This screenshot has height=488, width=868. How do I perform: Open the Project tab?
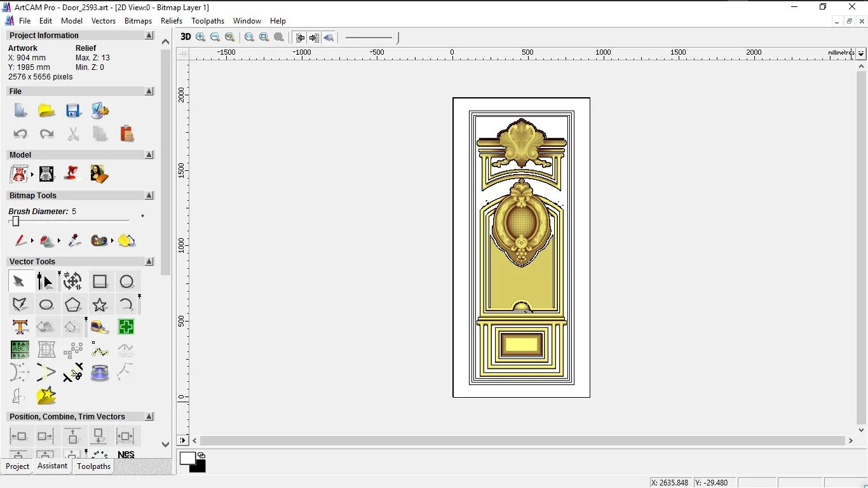click(17, 466)
